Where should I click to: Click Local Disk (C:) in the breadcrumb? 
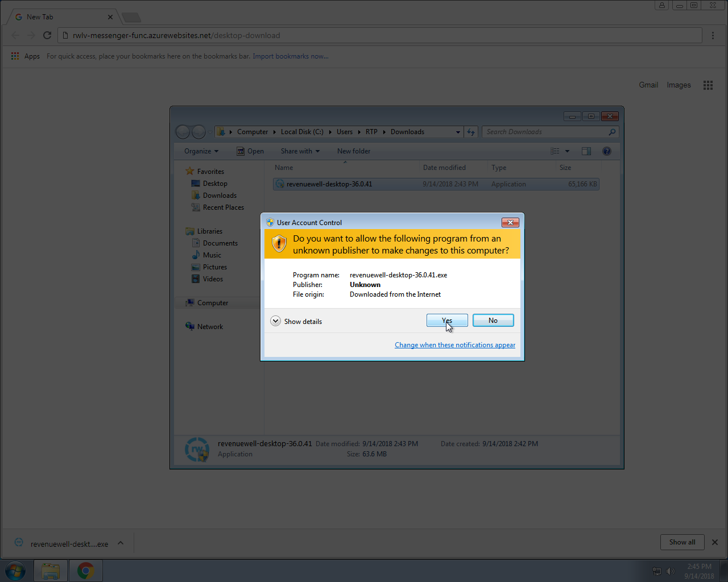click(x=302, y=132)
